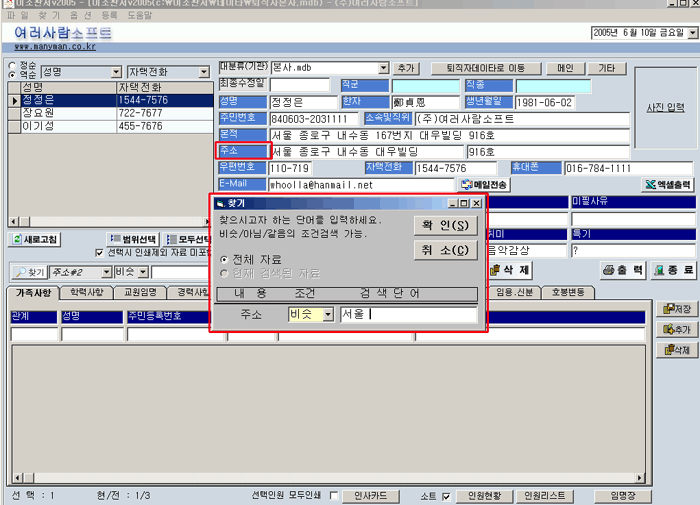Toggle the 선택인원 모두인쇄 checkbox
The height and width of the screenshot is (505, 700).
pos(333,496)
